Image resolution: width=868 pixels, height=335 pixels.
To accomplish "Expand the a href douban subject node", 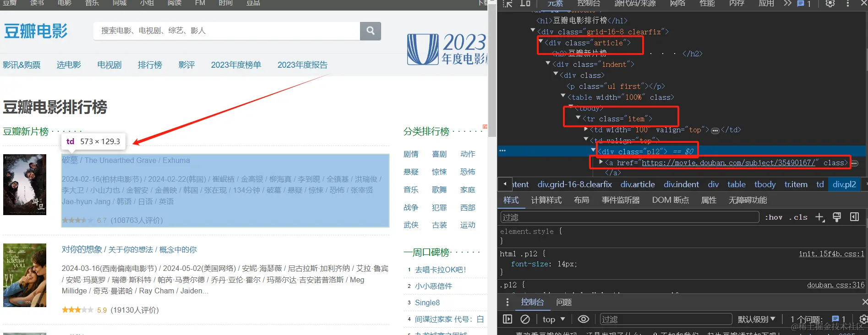I will tap(601, 162).
